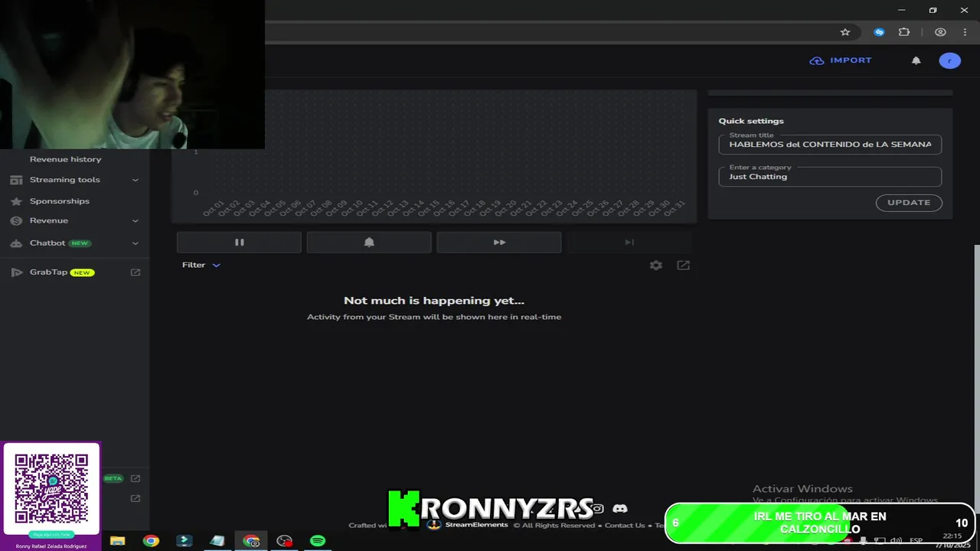Image resolution: width=980 pixels, height=551 pixels.
Task: Click the 'Not much is happening yet...' text
Action: coord(434,301)
